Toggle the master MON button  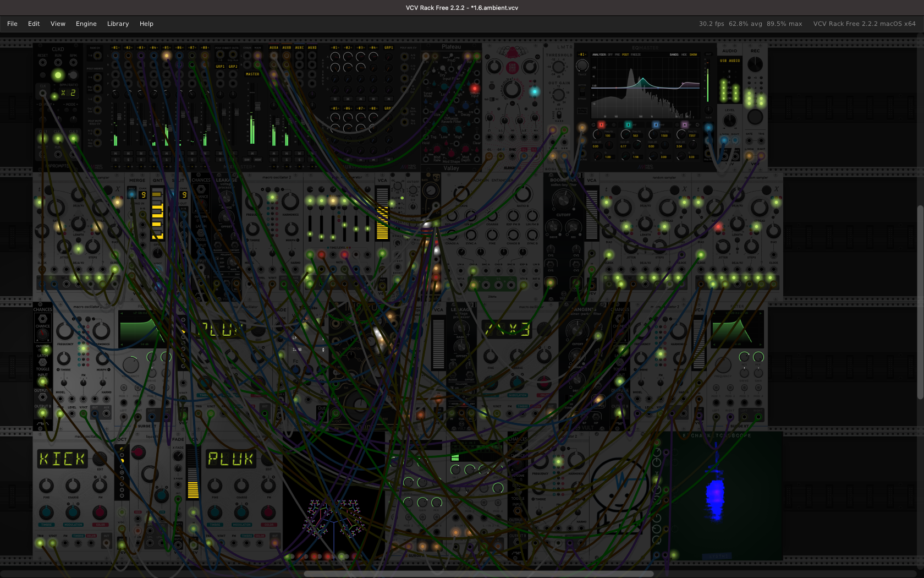click(x=257, y=160)
